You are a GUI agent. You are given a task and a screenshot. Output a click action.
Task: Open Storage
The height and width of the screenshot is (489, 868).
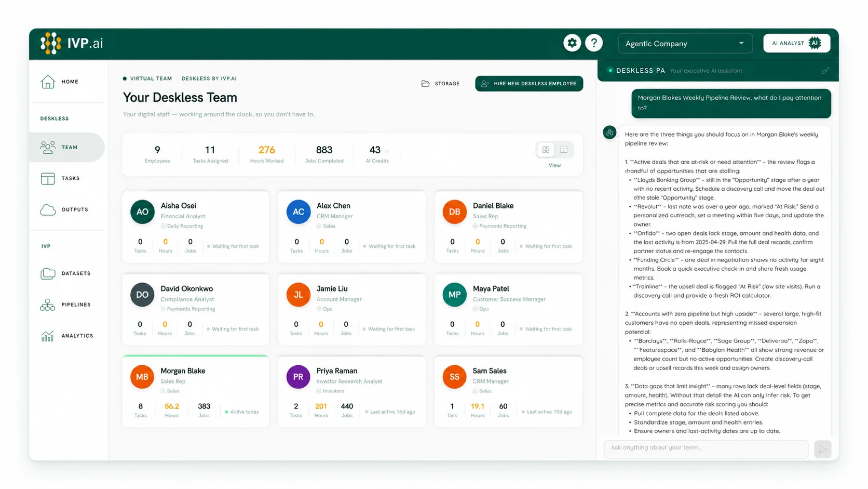(x=440, y=84)
